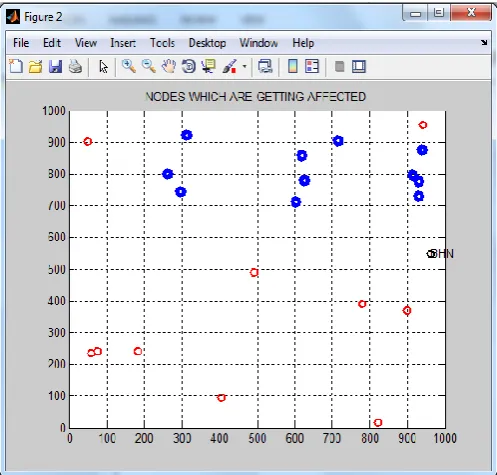497x475 pixels.
Task: Click the Print Figure icon
Action: (76, 66)
